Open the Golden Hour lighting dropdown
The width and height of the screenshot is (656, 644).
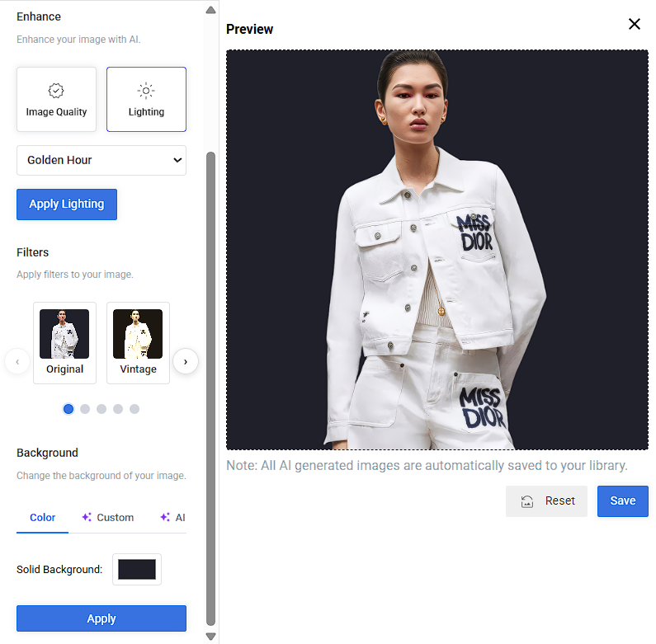(x=101, y=160)
